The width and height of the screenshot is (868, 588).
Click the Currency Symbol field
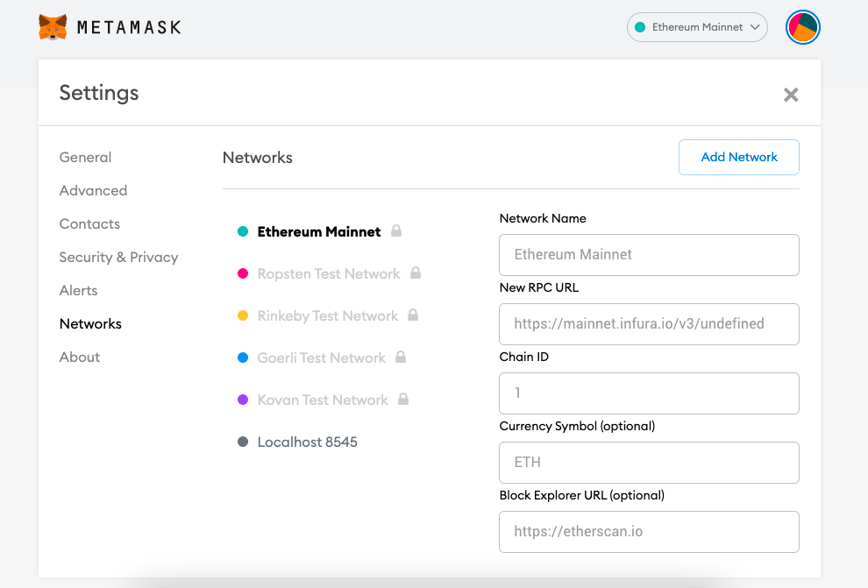649,462
